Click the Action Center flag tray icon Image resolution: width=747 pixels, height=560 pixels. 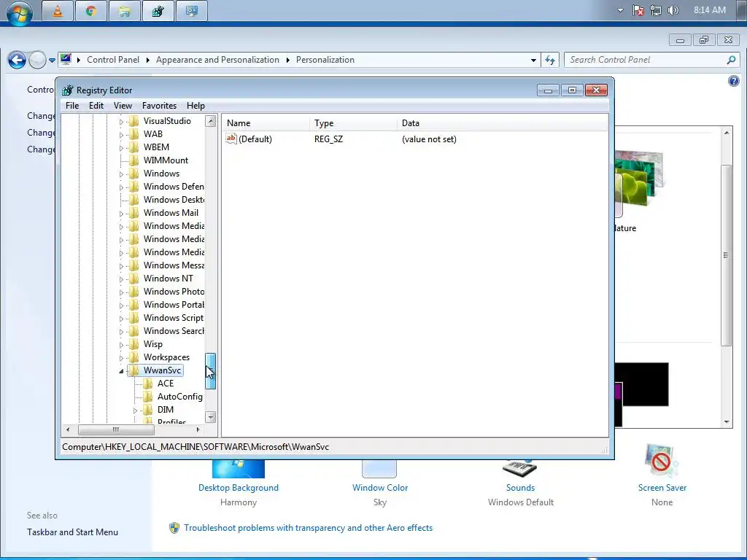[x=638, y=10]
